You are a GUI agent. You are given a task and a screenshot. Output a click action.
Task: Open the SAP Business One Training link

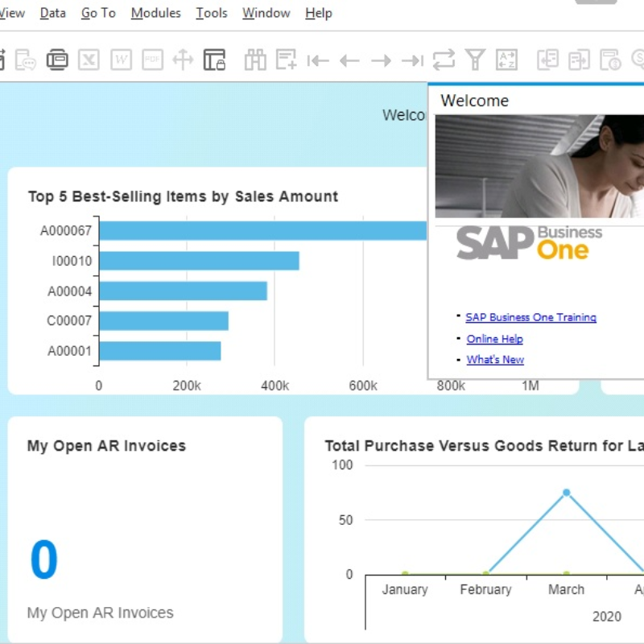(530, 317)
